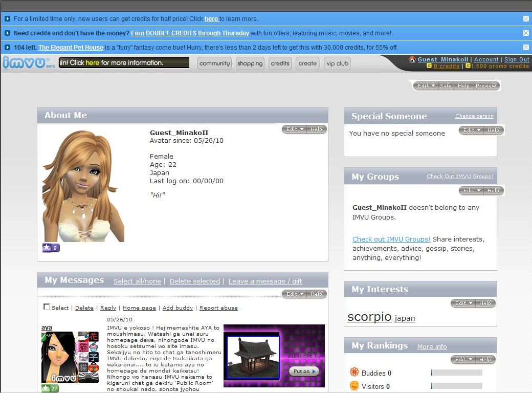
Task: Click the Preview button
Action: pos(486,85)
